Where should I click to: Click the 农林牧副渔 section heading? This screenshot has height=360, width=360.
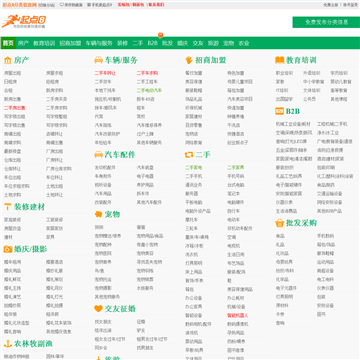33,344
